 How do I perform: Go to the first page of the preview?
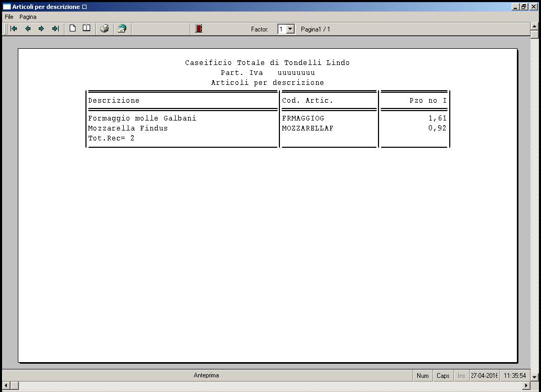point(14,29)
